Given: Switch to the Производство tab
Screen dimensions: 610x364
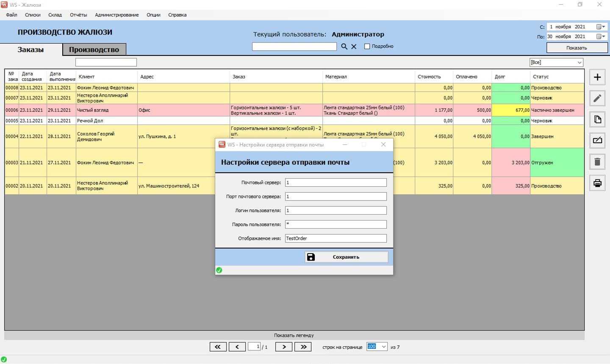Looking at the screenshot, I should (x=94, y=50).
